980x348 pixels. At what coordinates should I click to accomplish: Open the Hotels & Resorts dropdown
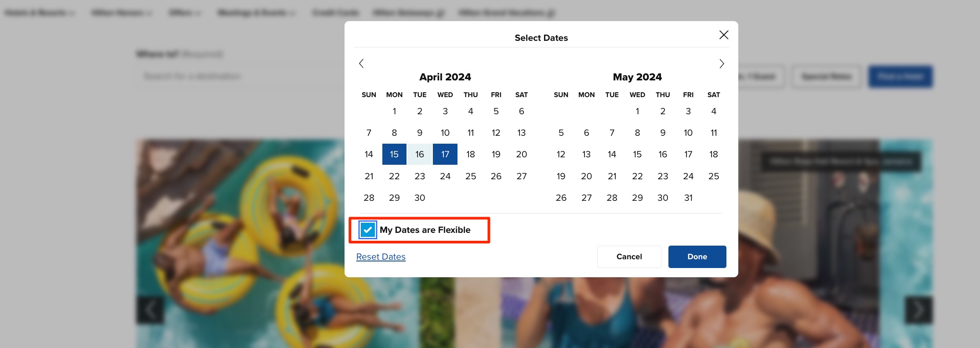coord(40,13)
